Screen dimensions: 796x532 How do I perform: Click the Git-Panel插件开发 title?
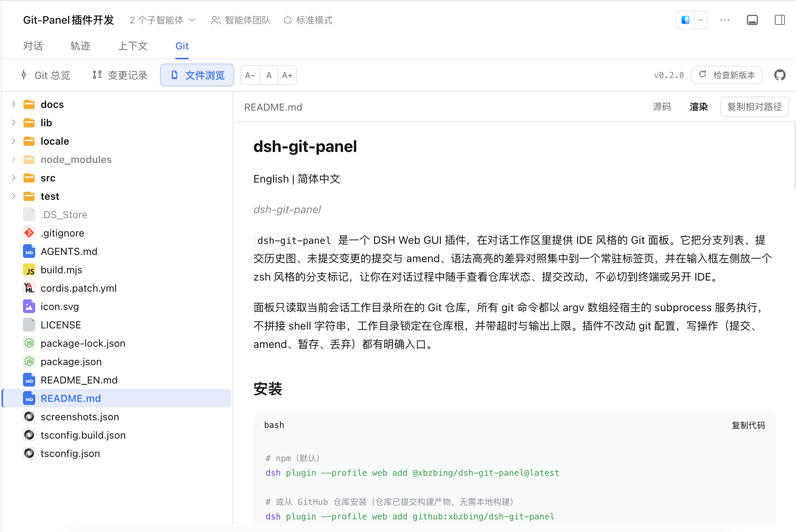click(x=69, y=20)
